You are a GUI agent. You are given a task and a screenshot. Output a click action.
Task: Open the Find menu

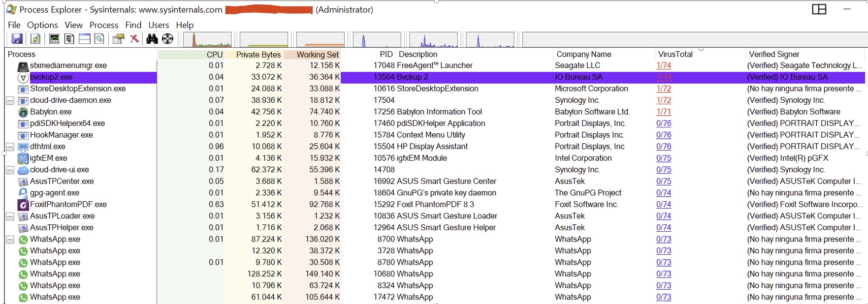133,25
